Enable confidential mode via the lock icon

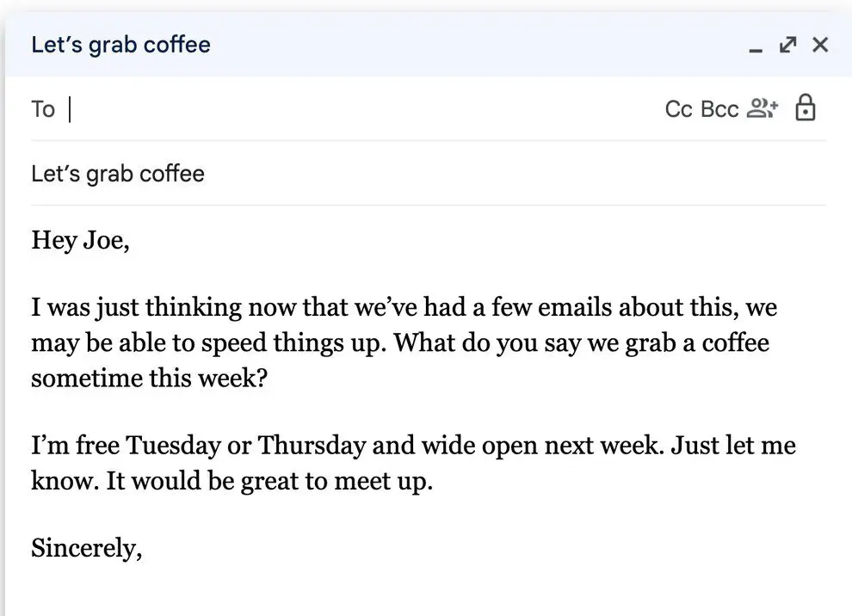point(806,108)
